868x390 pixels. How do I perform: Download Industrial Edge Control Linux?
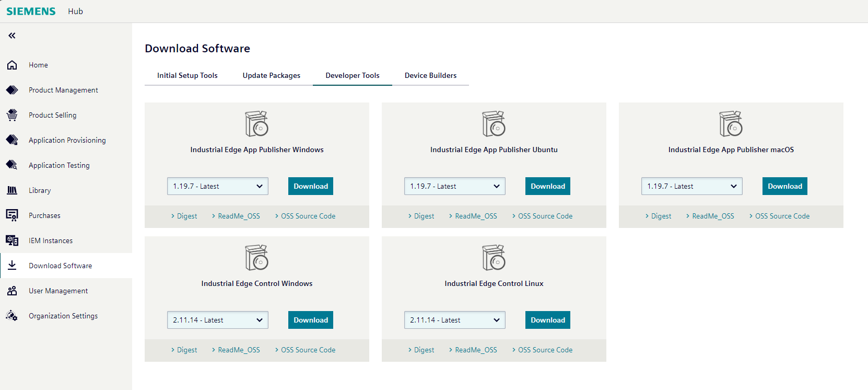(548, 320)
